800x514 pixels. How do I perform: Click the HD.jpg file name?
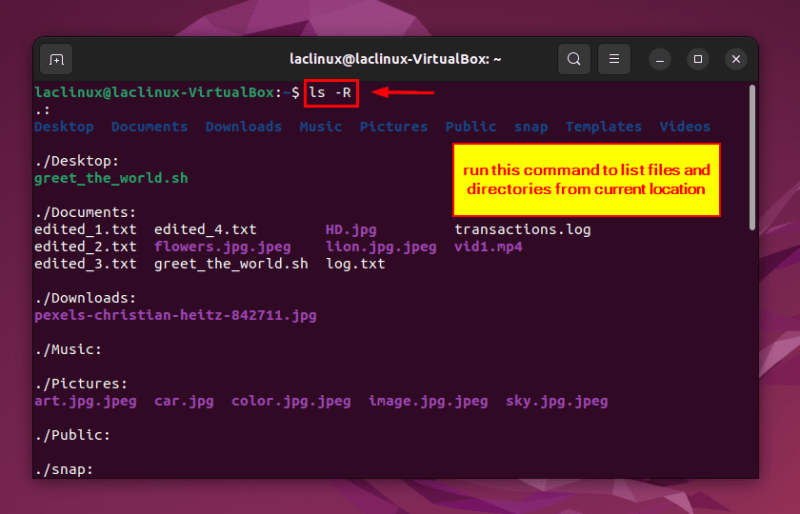pyautogui.click(x=351, y=230)
